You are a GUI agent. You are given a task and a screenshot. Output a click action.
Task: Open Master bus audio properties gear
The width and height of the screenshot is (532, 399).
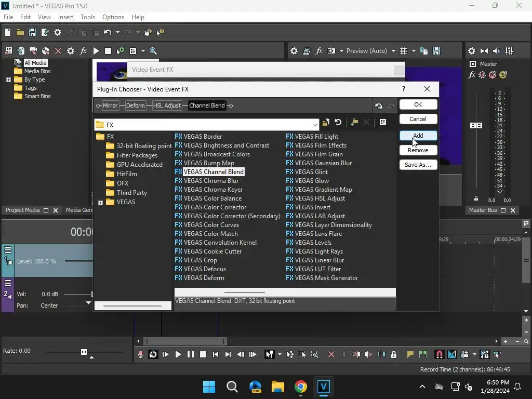(x=472, y=51)
